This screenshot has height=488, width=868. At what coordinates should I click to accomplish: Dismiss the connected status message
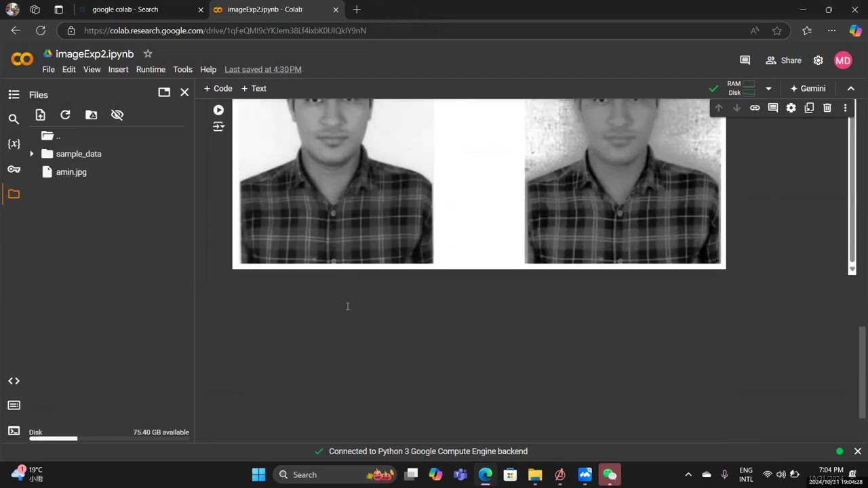pyautogui.click(x=857, y=451)
